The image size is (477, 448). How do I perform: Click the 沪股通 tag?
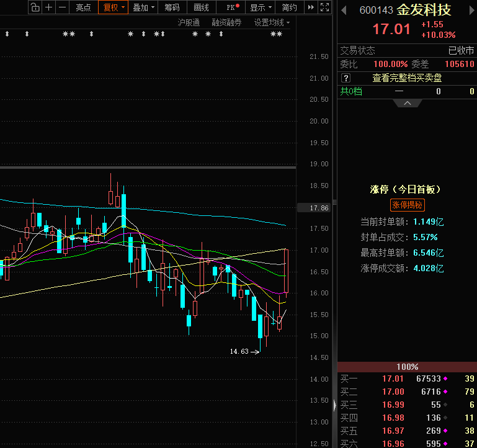[x=189, y=22]
